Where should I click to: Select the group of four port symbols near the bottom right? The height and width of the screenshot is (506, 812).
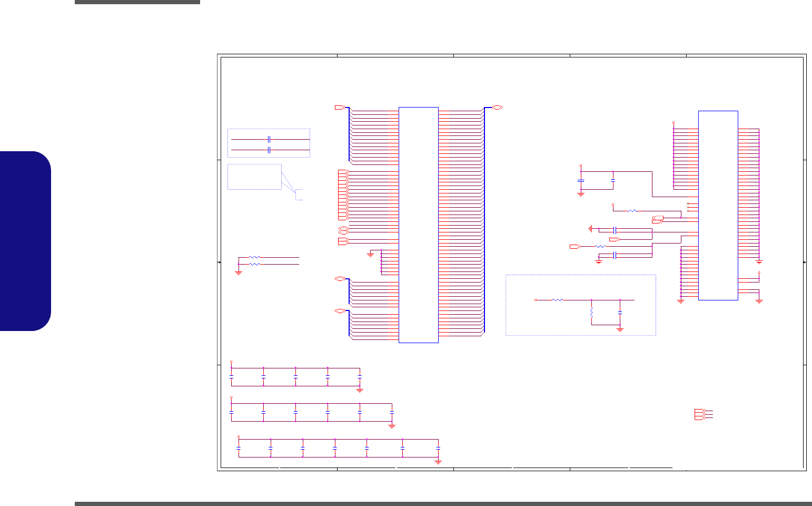pos(700,414)
